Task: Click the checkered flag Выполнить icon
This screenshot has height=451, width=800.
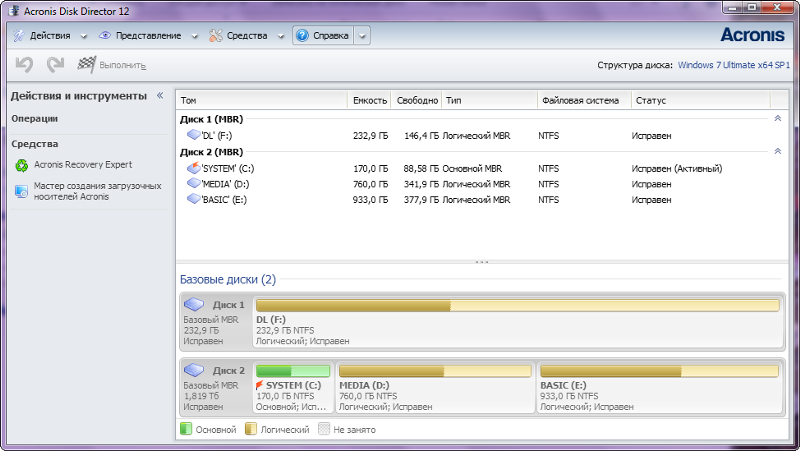Action: pyautogui.click(x=86, y=65)
